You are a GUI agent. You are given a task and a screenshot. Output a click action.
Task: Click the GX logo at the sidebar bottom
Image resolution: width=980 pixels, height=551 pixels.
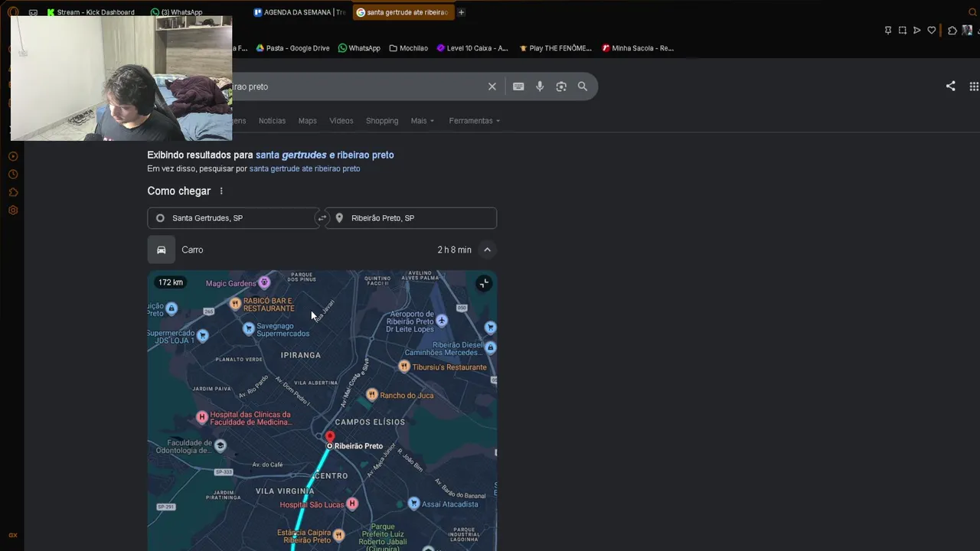point(13,536)
